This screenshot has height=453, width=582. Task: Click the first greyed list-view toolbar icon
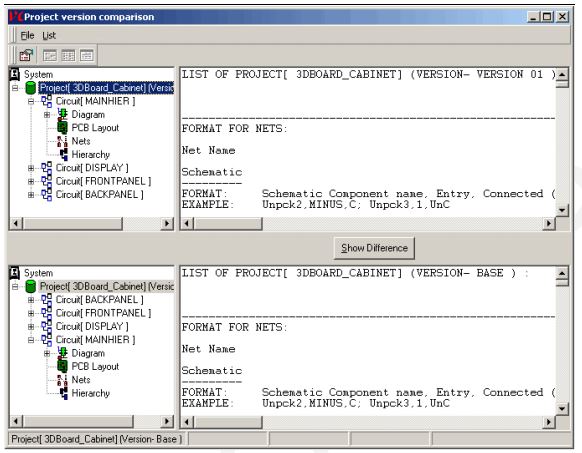click(50, 56)
